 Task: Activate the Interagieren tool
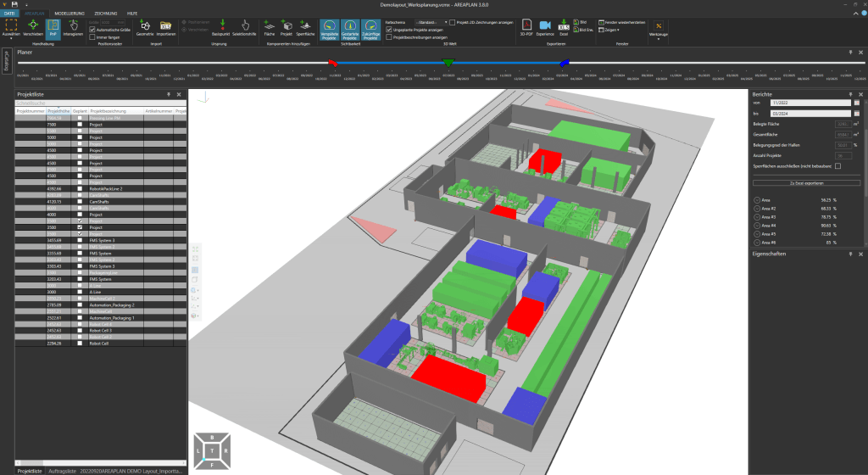74,29
